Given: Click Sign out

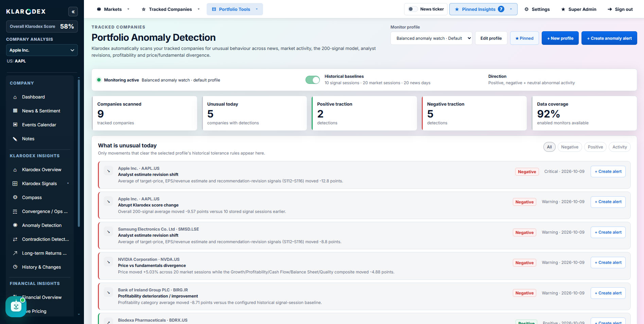Looking at the screenshot, I should [620, 9].
